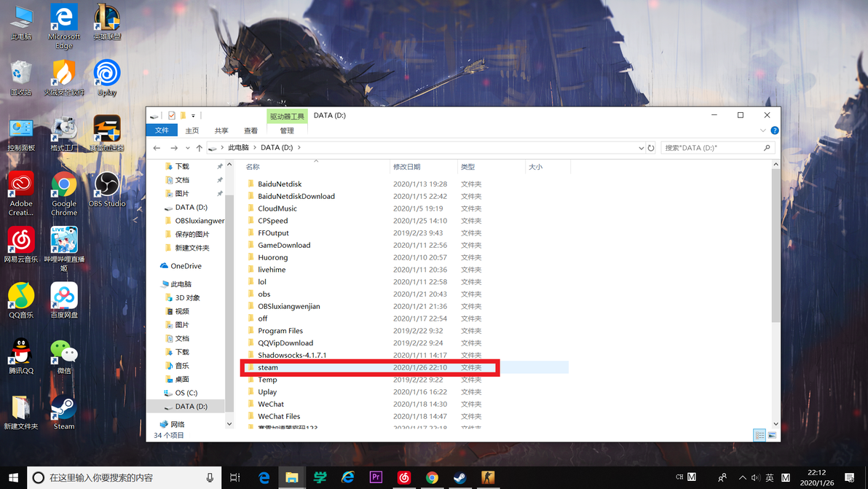The width and height of the screenshot is (868, 489).
Task: Open the 文件 menu tab
Action: tap(162, 130)
